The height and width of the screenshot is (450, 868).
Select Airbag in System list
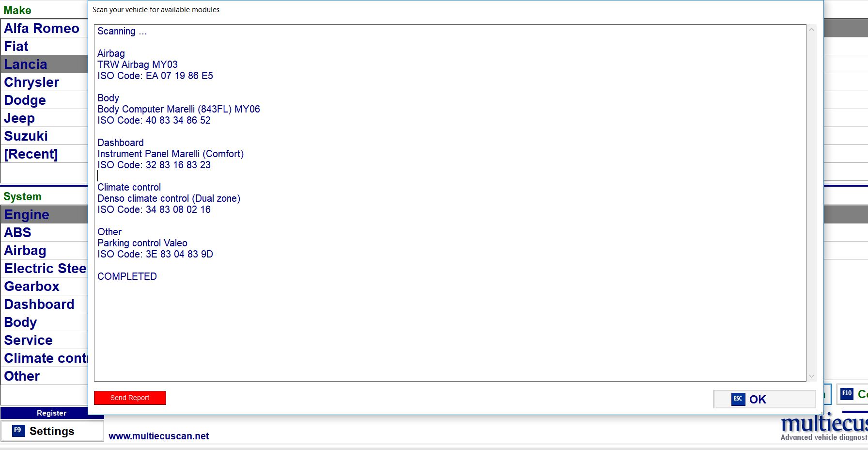tap(44, 251)
